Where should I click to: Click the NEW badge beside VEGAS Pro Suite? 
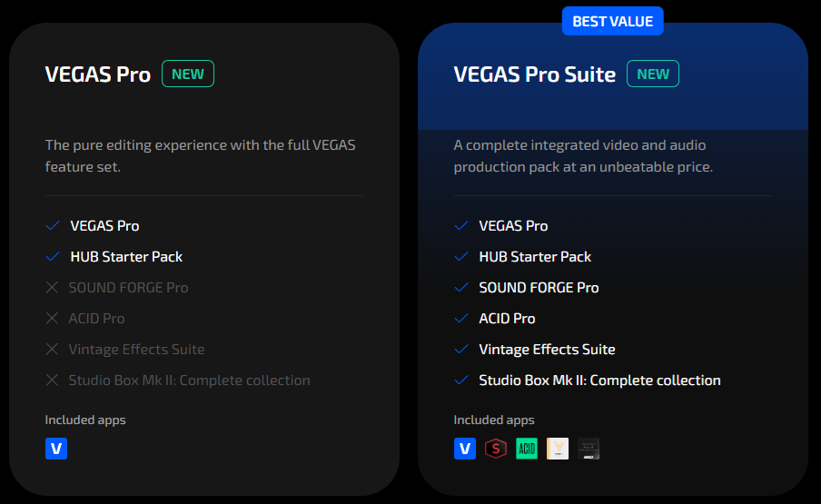[x=653, y=74]
